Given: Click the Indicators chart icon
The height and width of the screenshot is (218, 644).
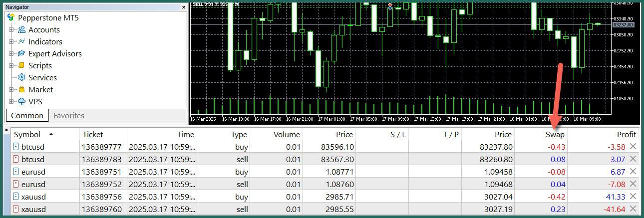Looking at the screenshot, I should pos(21,42).
